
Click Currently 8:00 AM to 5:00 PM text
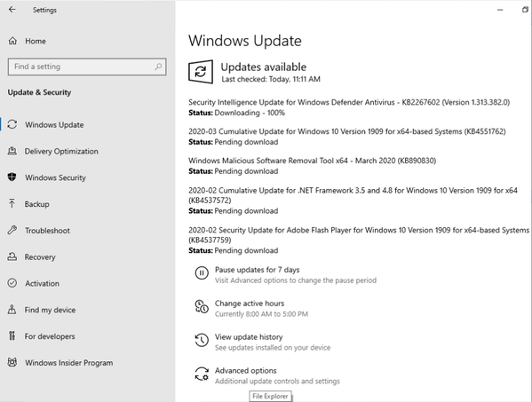[x=261, y=314]
